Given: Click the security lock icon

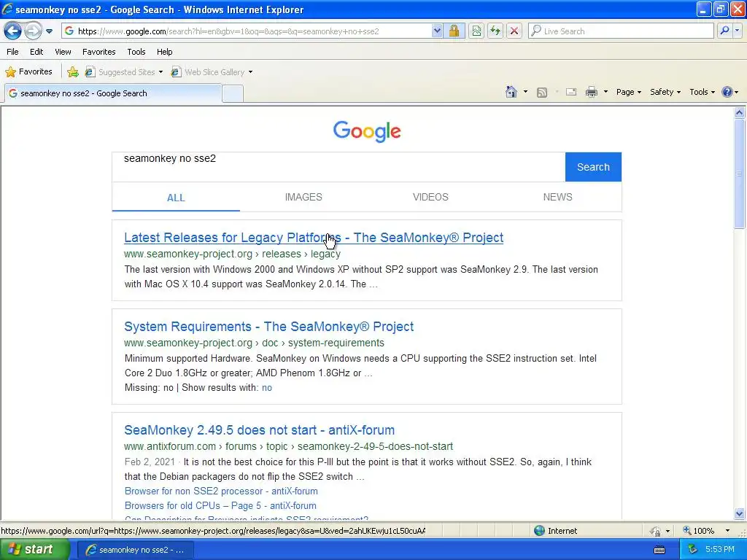Looking at the screenshot, I should pos(454,31).
